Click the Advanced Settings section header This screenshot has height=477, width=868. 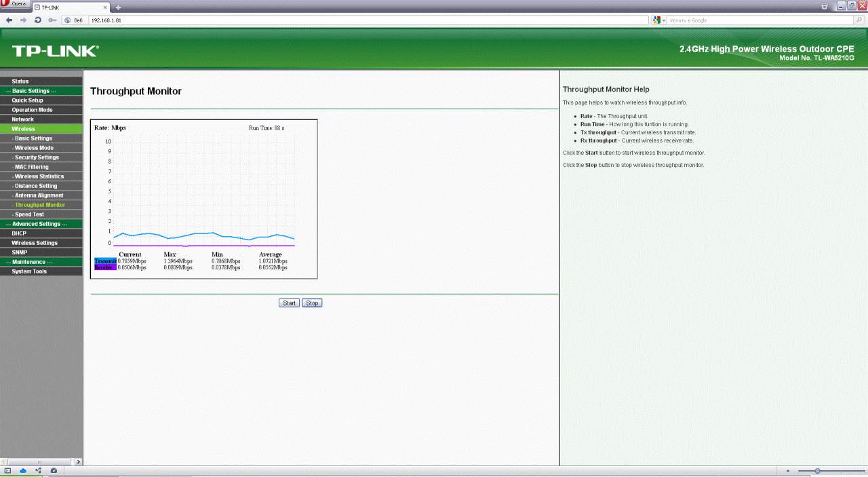tap(41, 224)
